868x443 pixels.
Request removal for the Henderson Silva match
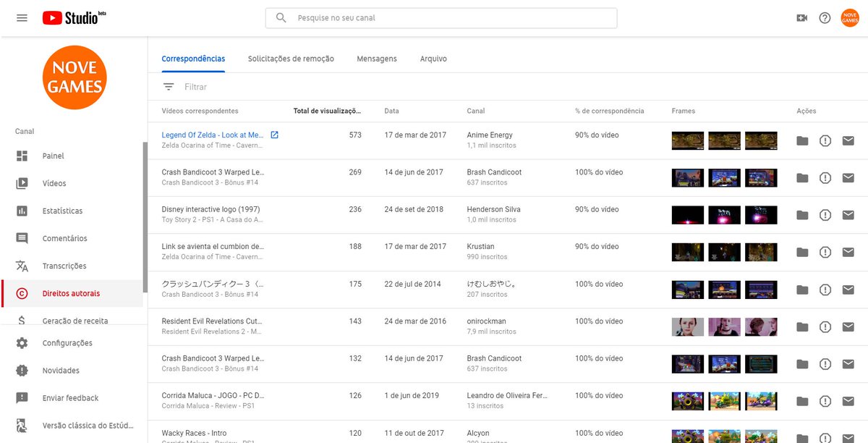[825, 215]
